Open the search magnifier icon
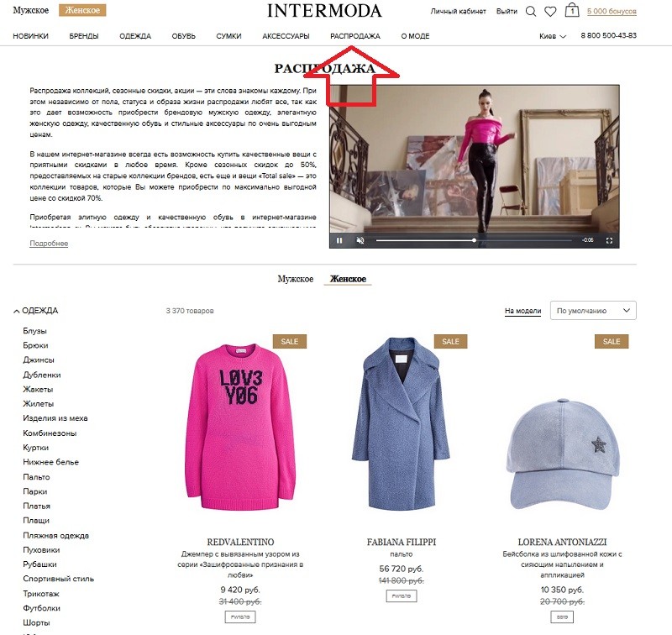The image size is (672, 635). (531, 11)
